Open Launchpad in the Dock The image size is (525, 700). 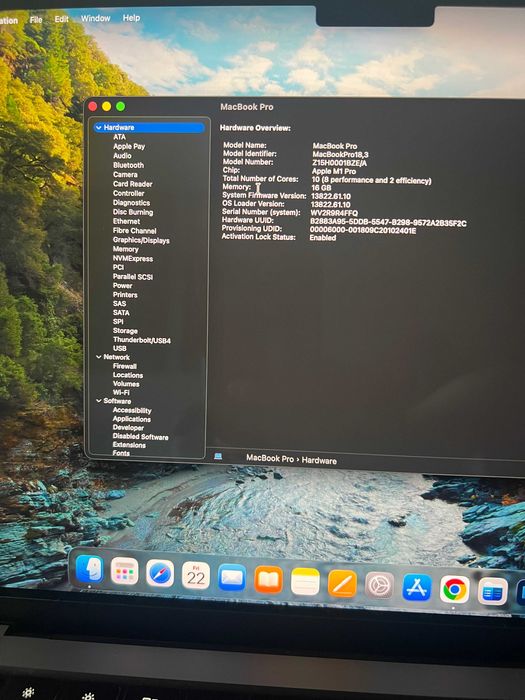coord(124,571)
